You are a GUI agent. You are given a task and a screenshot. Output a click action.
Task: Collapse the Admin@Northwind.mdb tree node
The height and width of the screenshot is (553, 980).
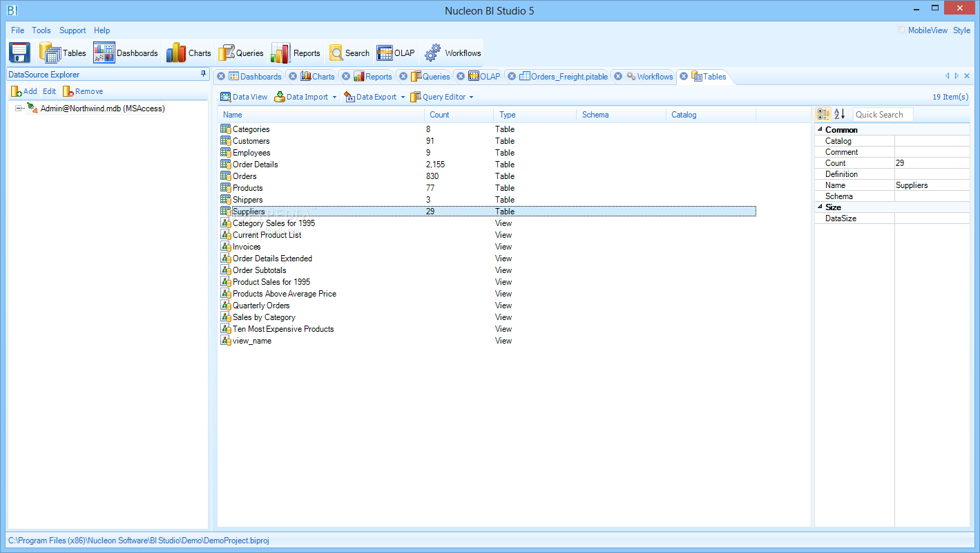click(x=19, y=109)
